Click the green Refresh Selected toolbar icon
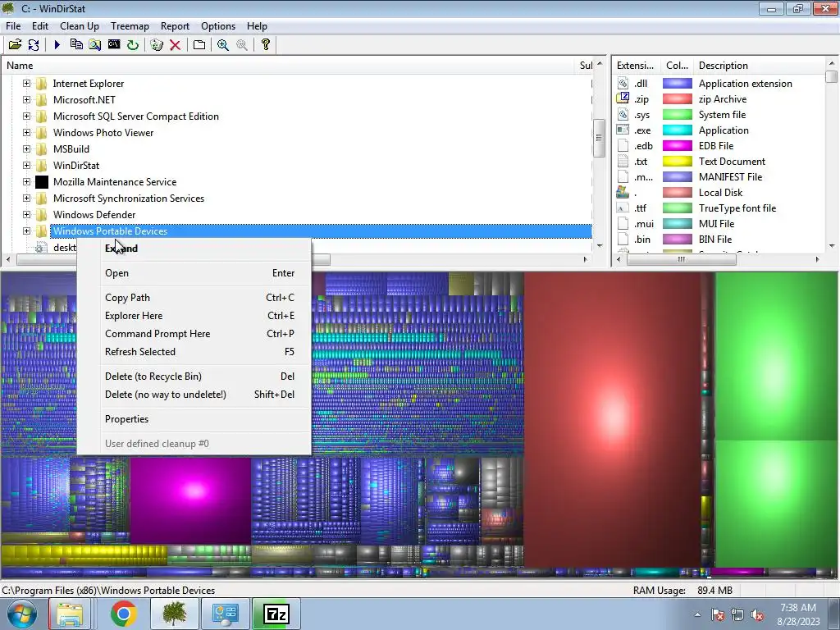 tap(132, 45)
